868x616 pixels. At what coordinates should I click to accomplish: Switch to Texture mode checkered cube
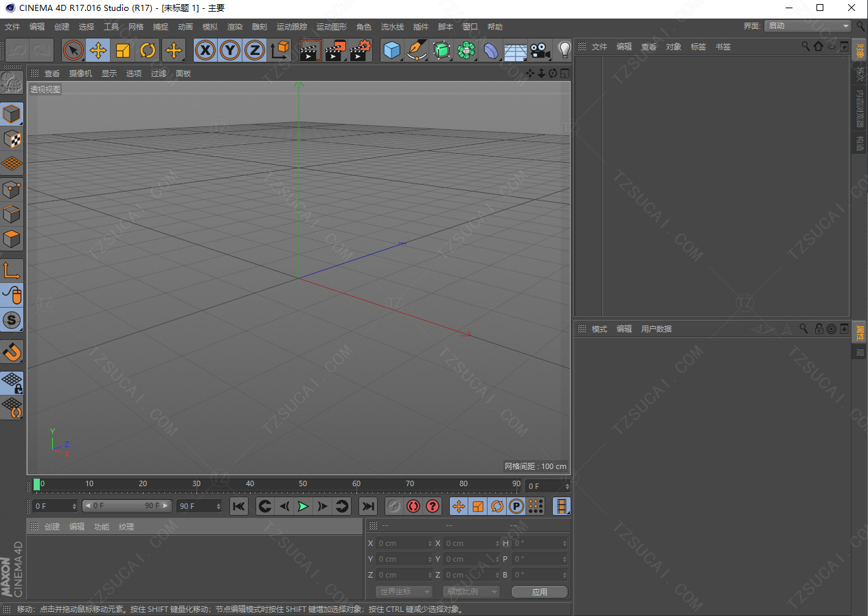click(x=12, y=139)
